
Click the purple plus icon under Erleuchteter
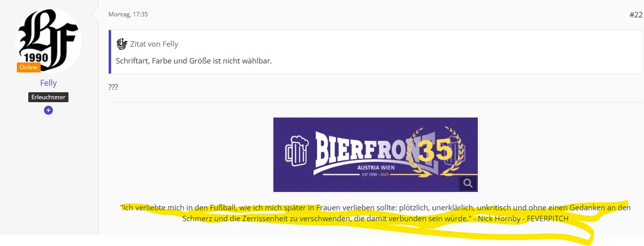click(48, 110)
